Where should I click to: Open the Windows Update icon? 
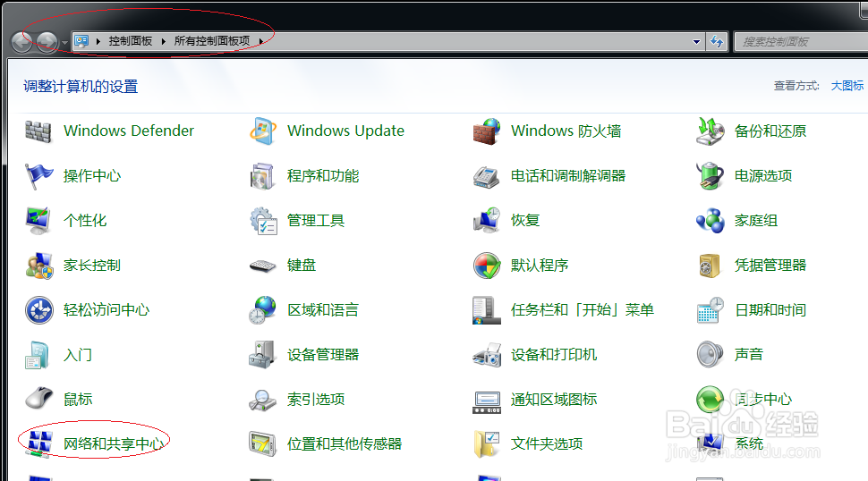[x=262, y=131]
